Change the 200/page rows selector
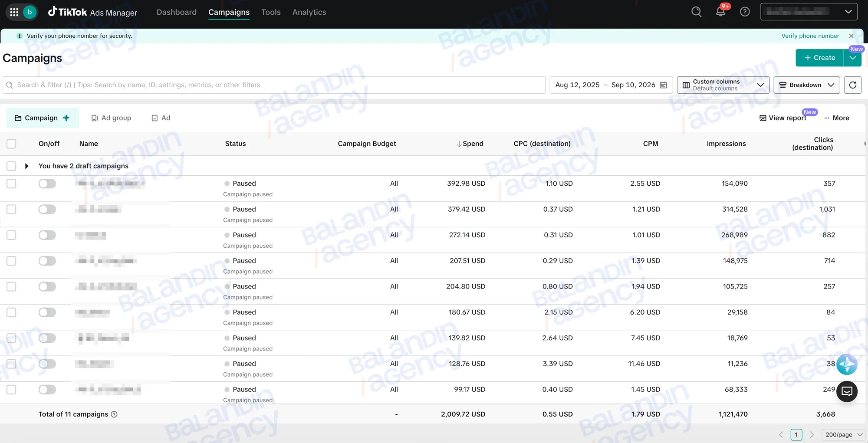Screen dimensions: 868x443 pyautogui.click(x=844, y=435)
